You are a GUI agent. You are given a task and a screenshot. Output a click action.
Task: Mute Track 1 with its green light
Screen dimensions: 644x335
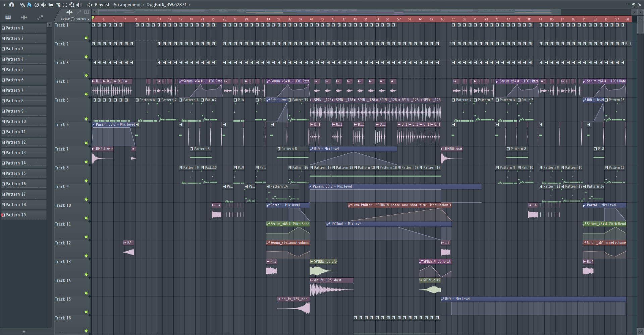coord(86,38)
